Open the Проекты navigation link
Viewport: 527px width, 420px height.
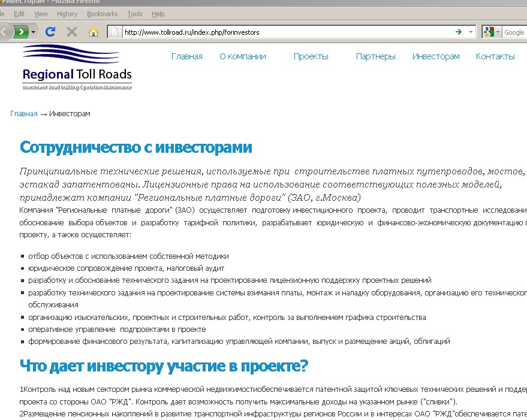tap(311, 56)
